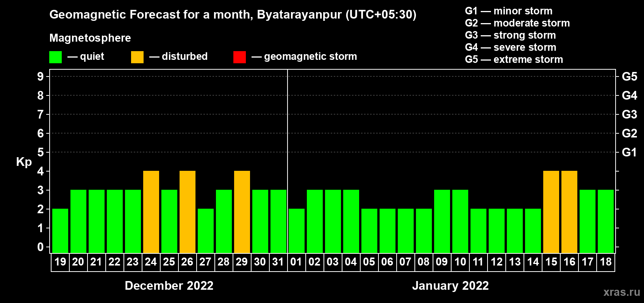Click the Kp axis title
644x303 pixels.
(24, 162)
